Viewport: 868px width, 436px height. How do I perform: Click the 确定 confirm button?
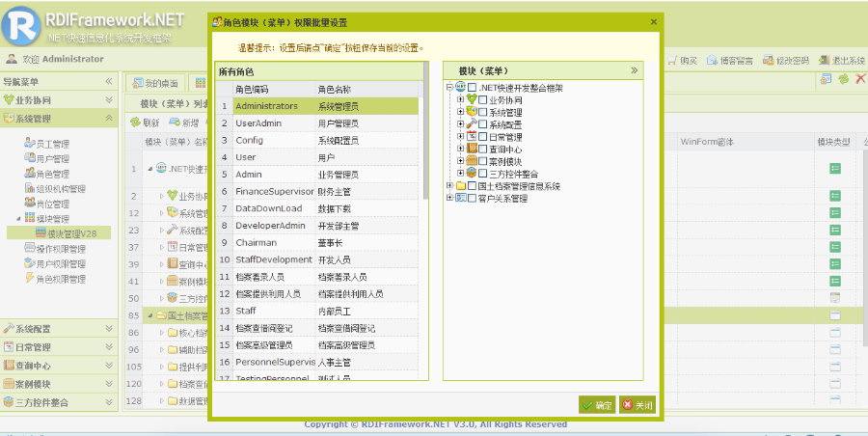pos(597,405)
